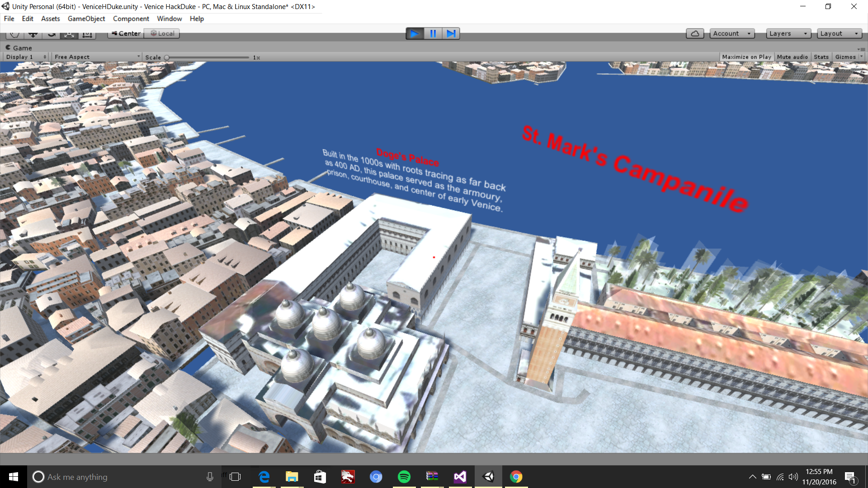Click the Play button

(415, 33)
